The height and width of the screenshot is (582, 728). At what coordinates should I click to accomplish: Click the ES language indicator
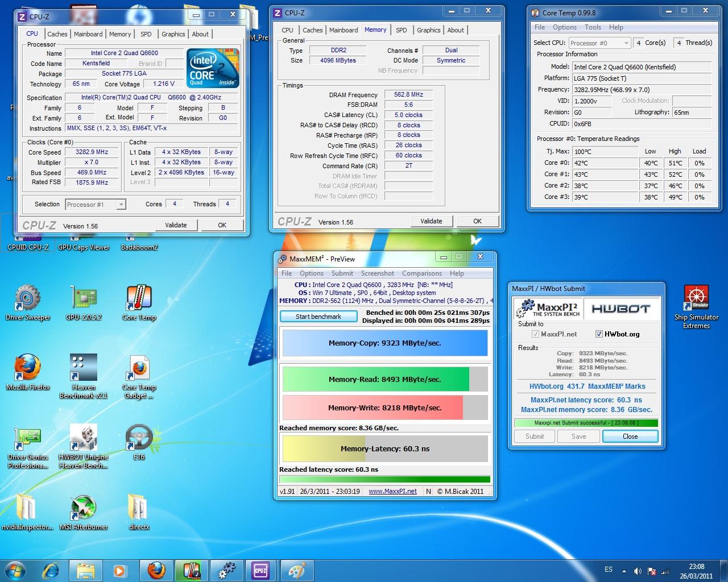(609, 569)
